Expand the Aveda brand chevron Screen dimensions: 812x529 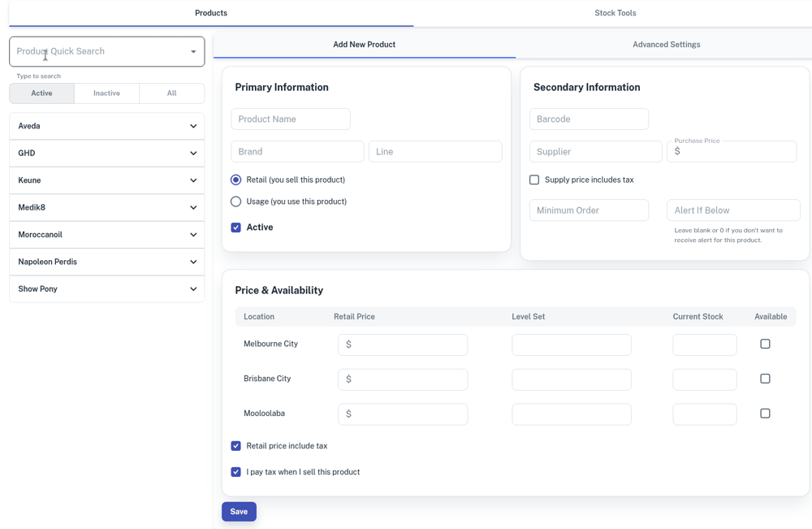[193, 127]
